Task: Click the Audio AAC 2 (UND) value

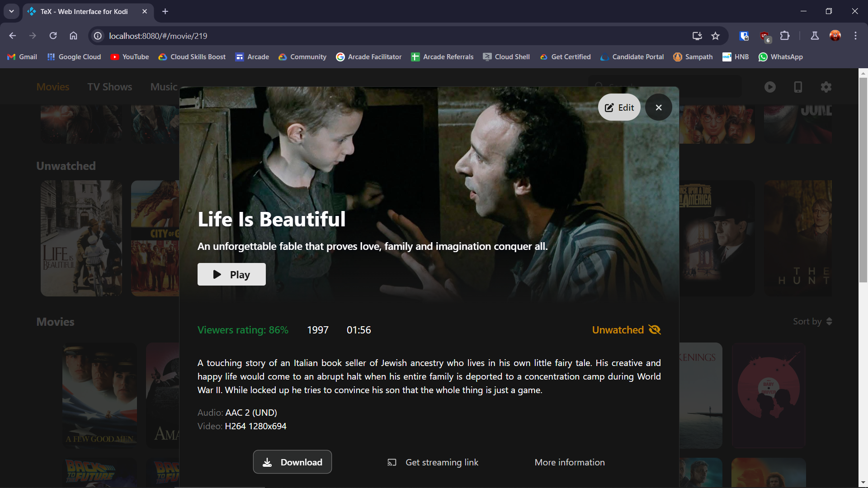Action: (251, 413)
